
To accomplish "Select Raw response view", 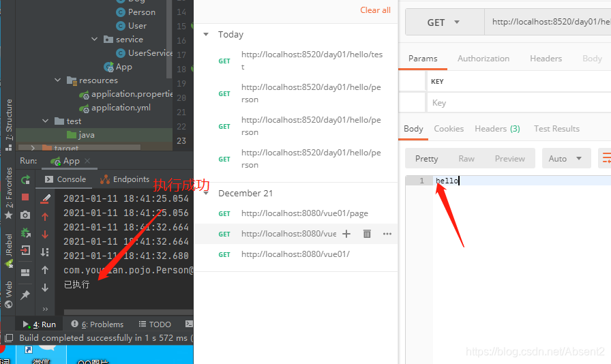I will [466, 159].
